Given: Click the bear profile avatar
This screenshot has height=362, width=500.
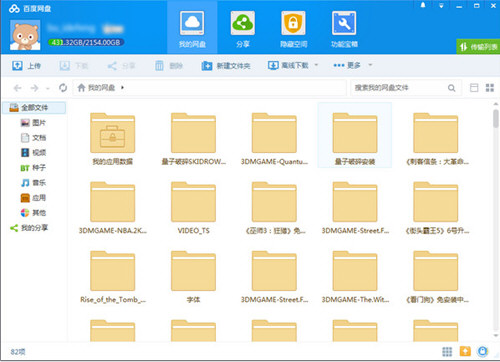Looking at the screenshot, I should [25, 35].
